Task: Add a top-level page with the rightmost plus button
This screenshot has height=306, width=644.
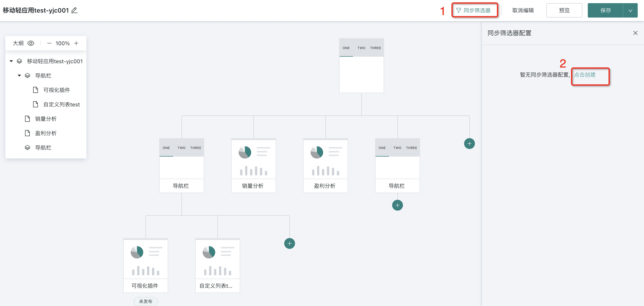Action: point(469,144)
